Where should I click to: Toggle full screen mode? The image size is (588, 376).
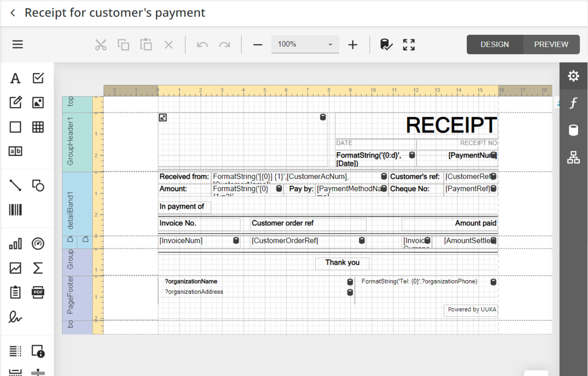409,45
